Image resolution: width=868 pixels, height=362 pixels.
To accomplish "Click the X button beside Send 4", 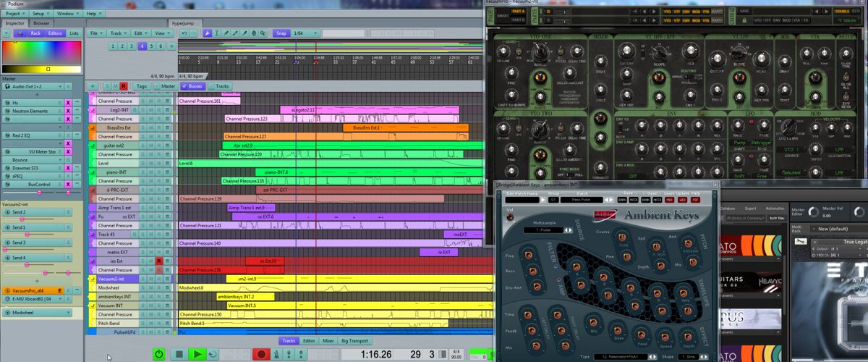I will 68,258.
